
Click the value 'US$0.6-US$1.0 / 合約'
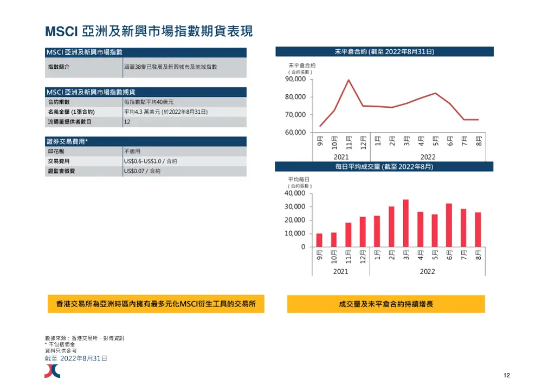click(x=151, y=161)
